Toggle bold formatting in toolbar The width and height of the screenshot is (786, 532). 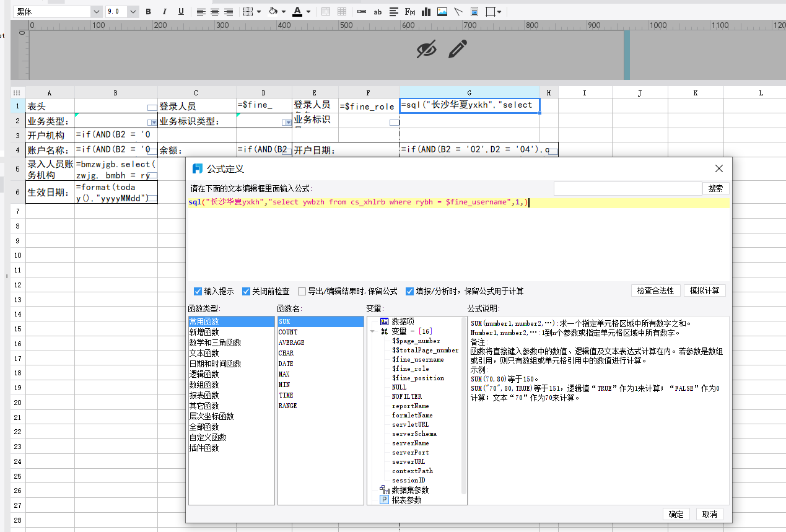(x=148, y=12)
